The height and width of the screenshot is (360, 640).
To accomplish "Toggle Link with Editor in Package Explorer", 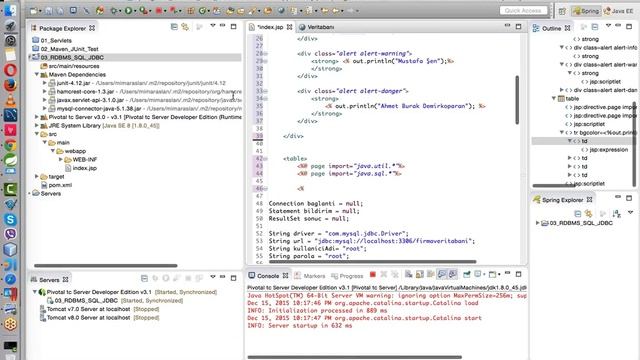I will pos(185,27).
